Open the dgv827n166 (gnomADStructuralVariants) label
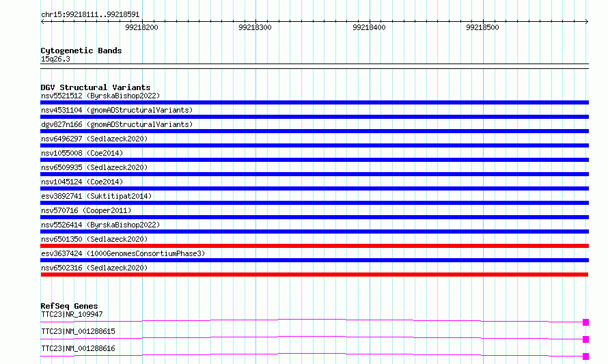Viewport: 608px width, 364px height. pos(117,124)
